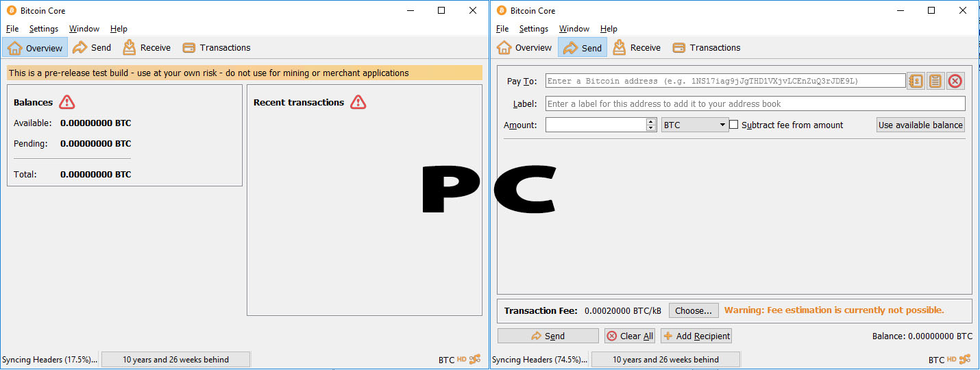Click Use available balance button
Viewport: 980px width, 370px height.
tap(920, 125)
